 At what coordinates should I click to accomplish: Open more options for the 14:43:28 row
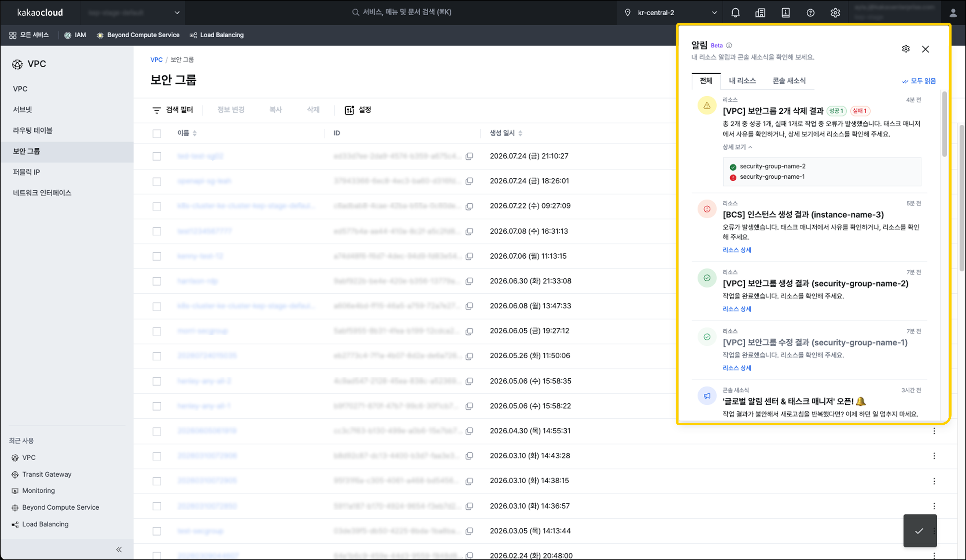(x=934, y=456)
